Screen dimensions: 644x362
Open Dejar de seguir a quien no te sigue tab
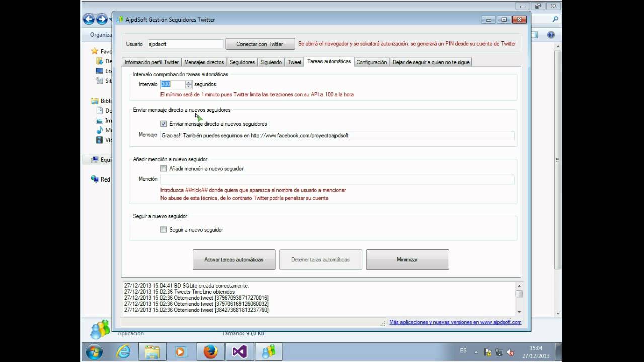[x=431, y=62]
